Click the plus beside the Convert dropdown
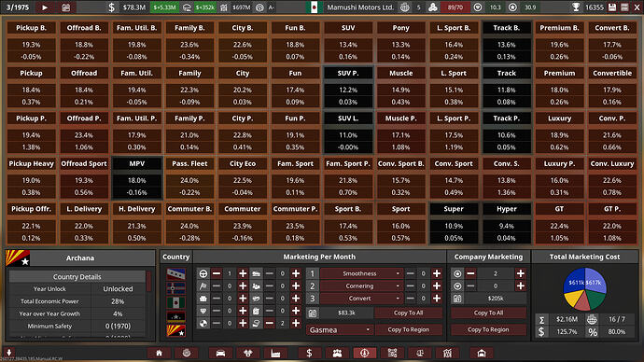This screenshot has height=362, width=644. click(437, 299)
